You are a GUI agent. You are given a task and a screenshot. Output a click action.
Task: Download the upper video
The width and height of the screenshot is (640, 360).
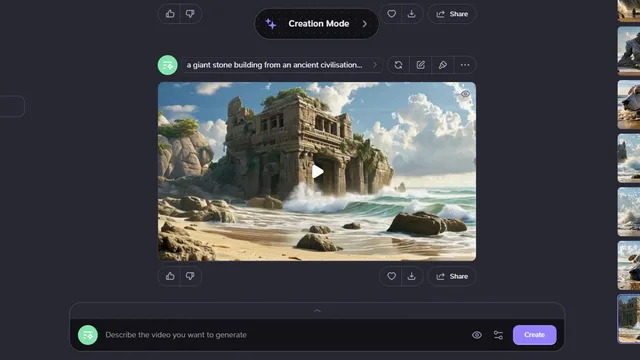pos(412,14)
